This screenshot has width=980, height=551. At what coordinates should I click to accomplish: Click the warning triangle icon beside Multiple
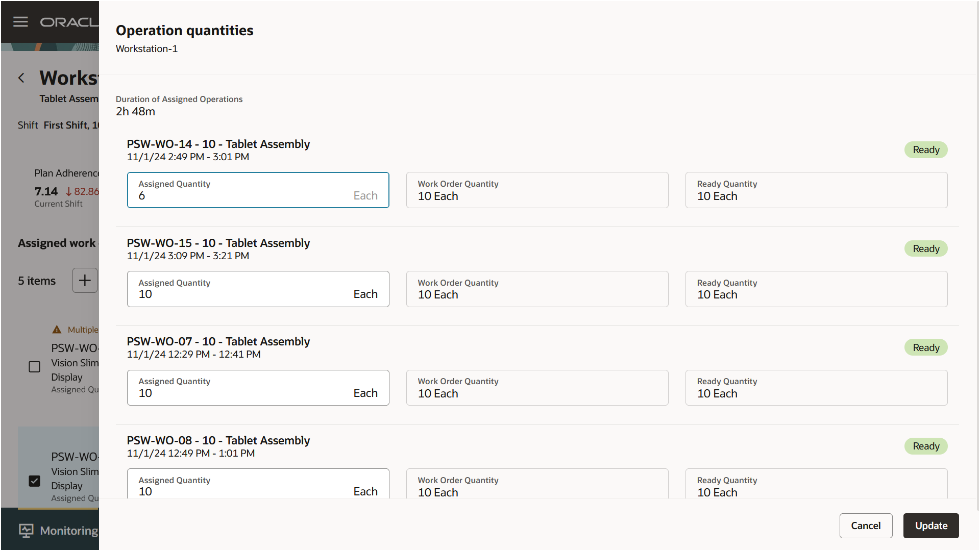[x=57, y=330]
